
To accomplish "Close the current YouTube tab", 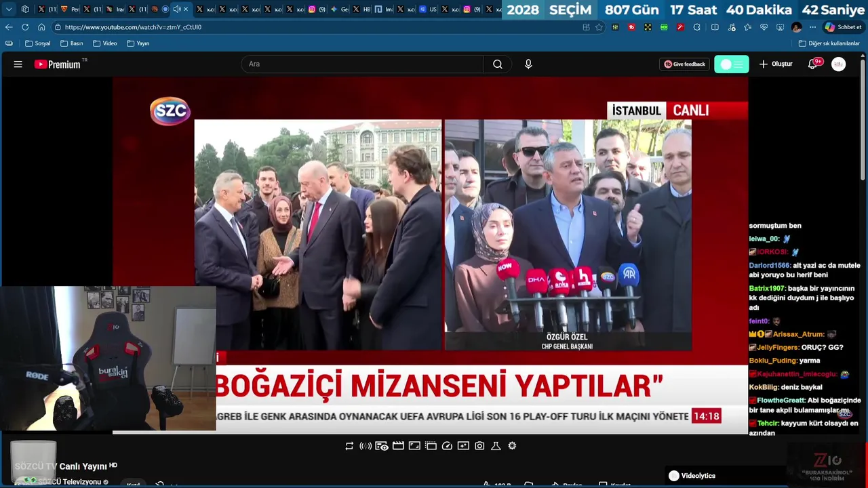I will tap(186, 9).
